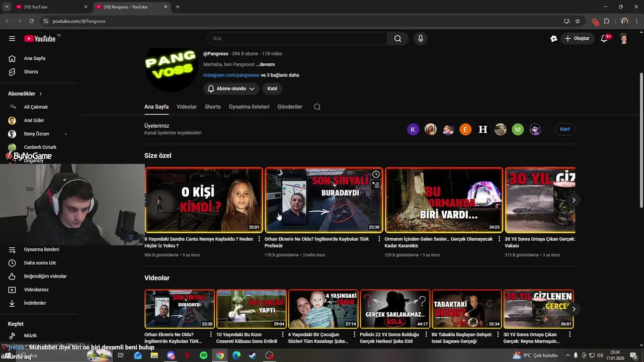The image size is (644, 362).
Task: Open Videolar section heading
Action: 157,278
